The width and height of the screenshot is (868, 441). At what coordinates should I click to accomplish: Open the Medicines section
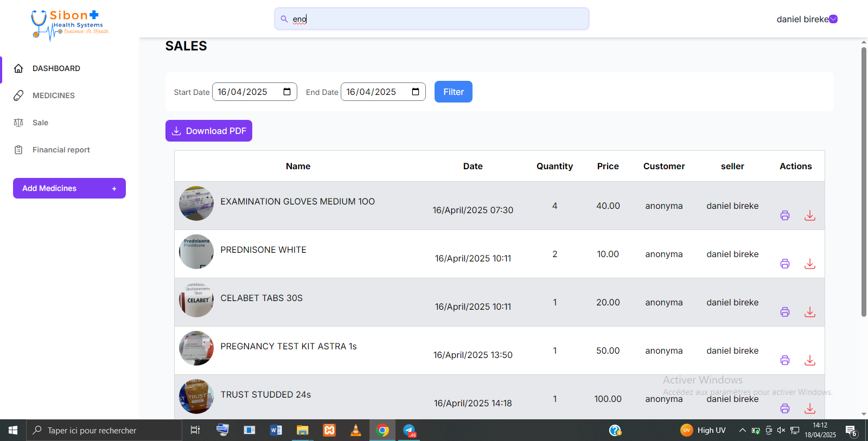[53, 95]
